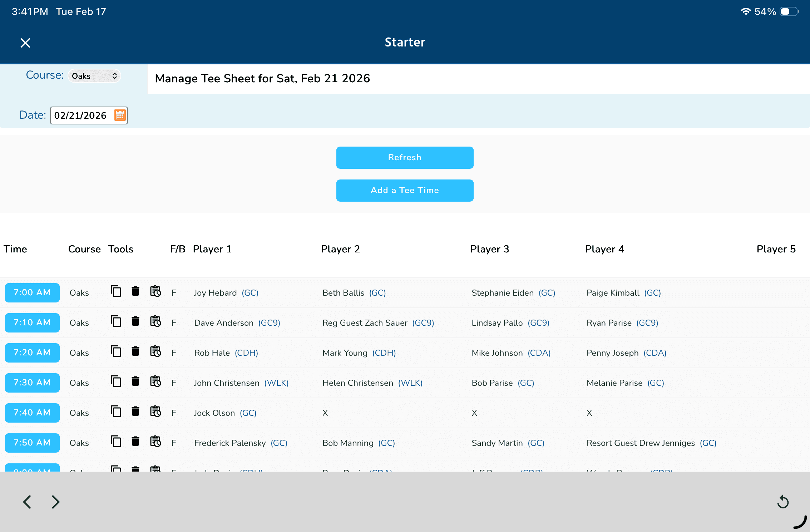
Task: Select the 7:00 AM time button
Action: pyautogui.click(x=32, y=293)
